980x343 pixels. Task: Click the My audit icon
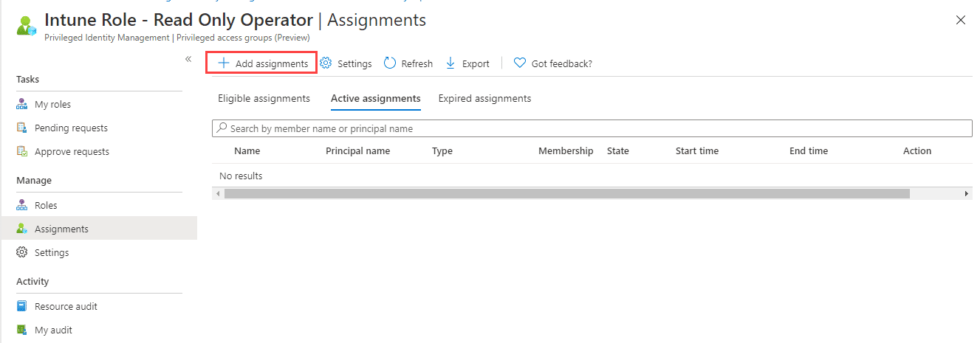21,330
